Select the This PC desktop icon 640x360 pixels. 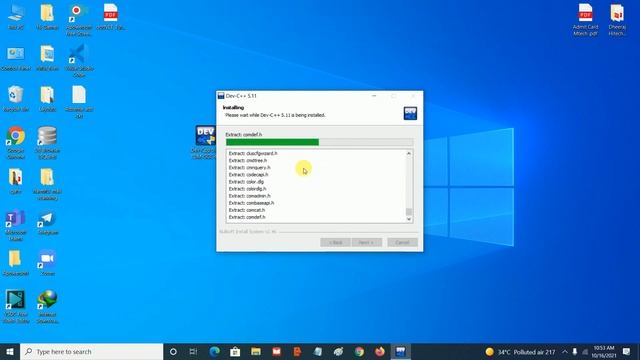pyautogui.click(x=16, y=17)
